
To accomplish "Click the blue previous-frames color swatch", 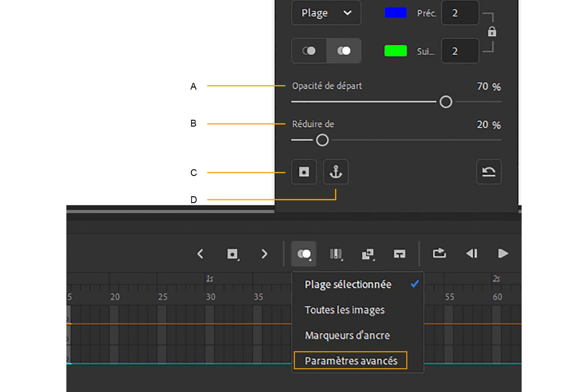I will pyautogui.click(x=395, y=13).
